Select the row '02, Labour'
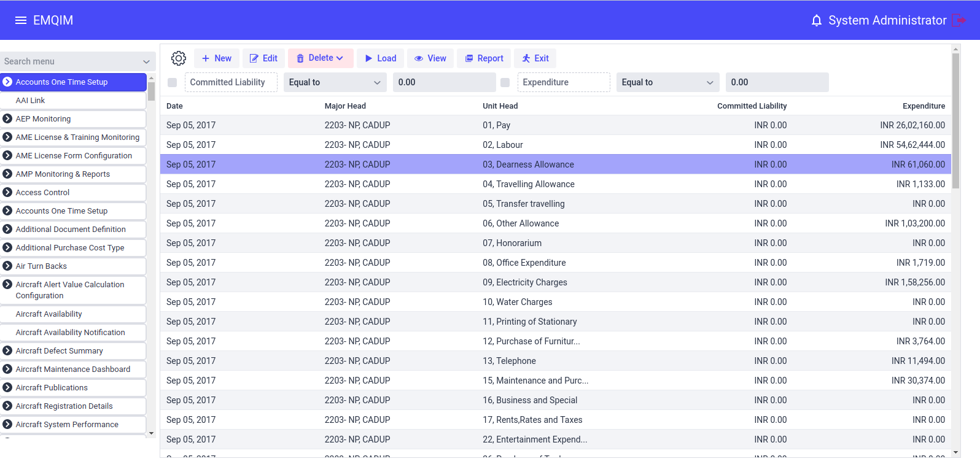The image size is (980, 464). pos(556,145)
